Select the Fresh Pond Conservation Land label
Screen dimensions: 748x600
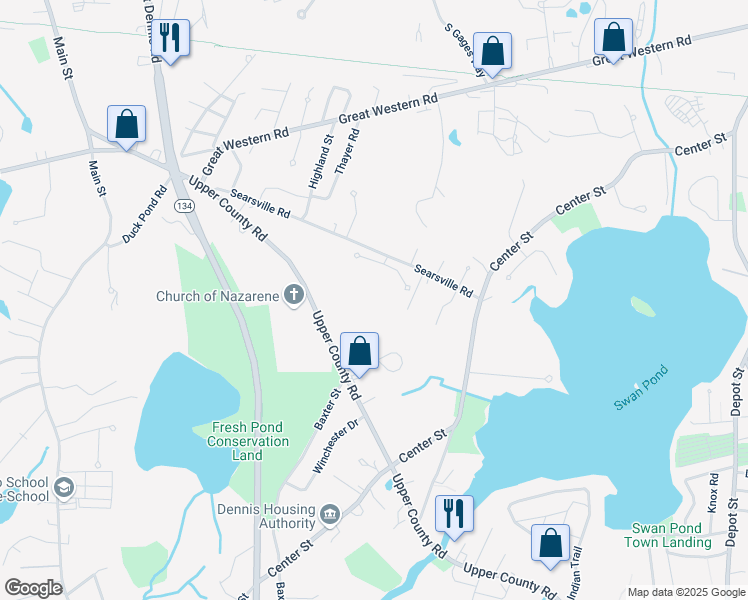(x=247, y=441)
